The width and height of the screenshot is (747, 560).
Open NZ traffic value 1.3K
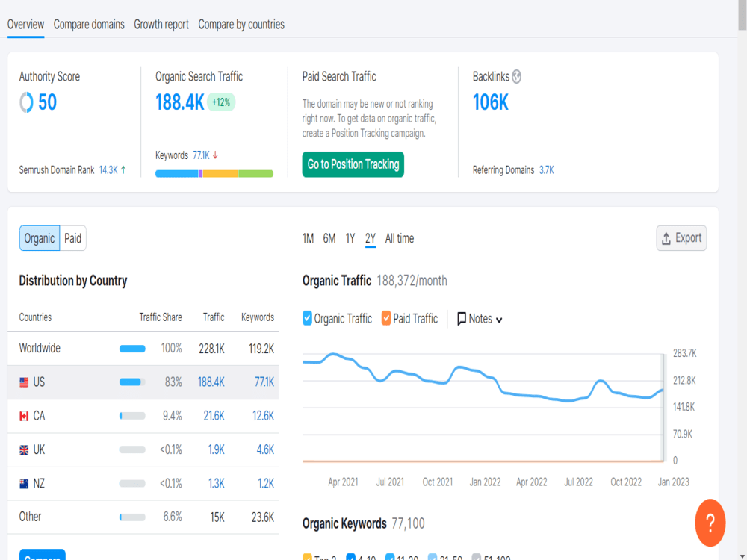click(217, 484)
